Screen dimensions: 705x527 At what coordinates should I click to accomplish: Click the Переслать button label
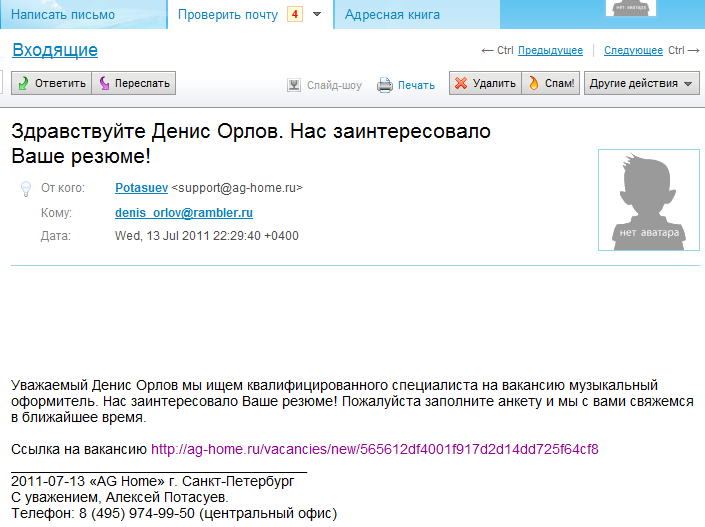tap(142, 83)
